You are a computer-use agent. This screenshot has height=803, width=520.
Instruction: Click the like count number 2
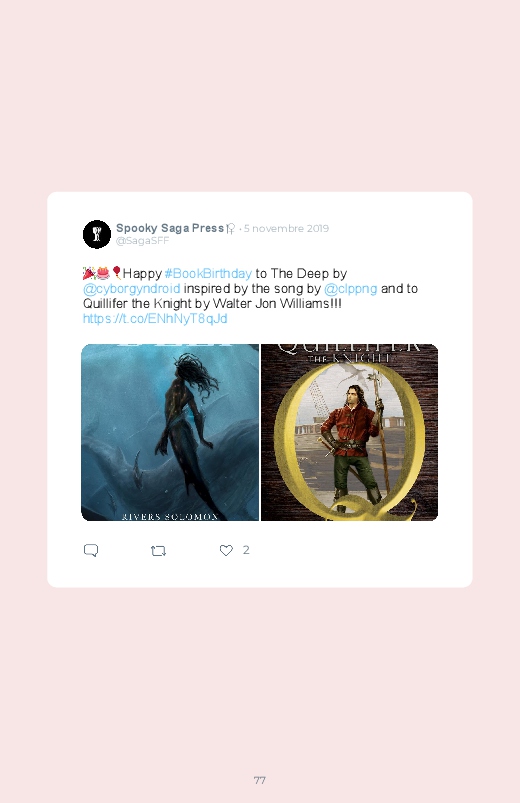[x=246, y=550]
